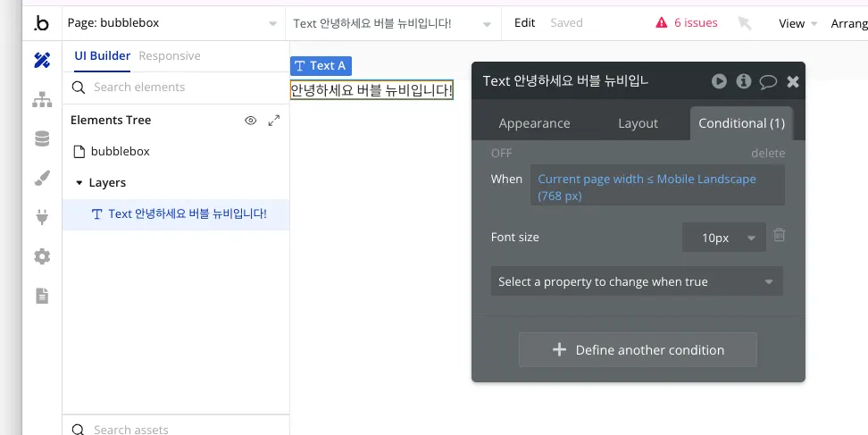Click the Bubble logo icon
This screenshot has height=435, width=868.
(x=41, y=23)
